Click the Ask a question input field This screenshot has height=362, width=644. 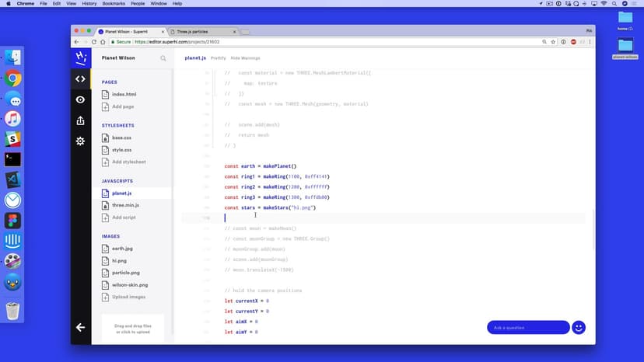pos(527,327)
